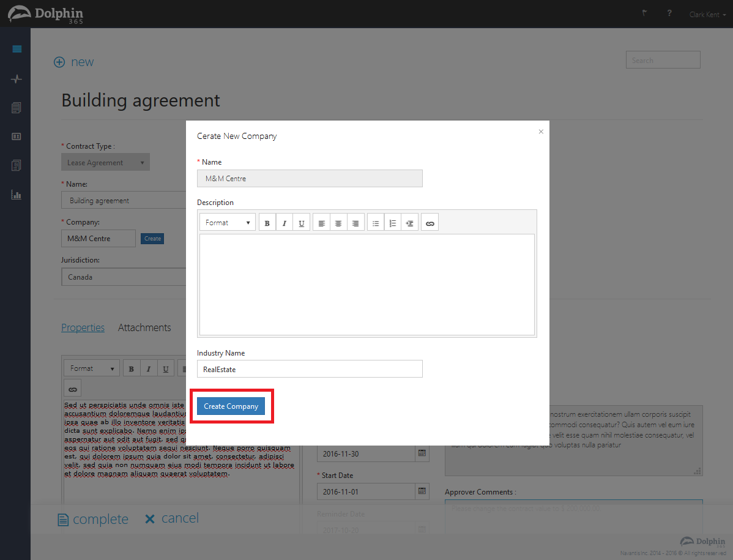Viewport: 733px width, 560px height.
Task: Indent text in dialog editor
Action: pyautogui.click(x=409, y=223)
